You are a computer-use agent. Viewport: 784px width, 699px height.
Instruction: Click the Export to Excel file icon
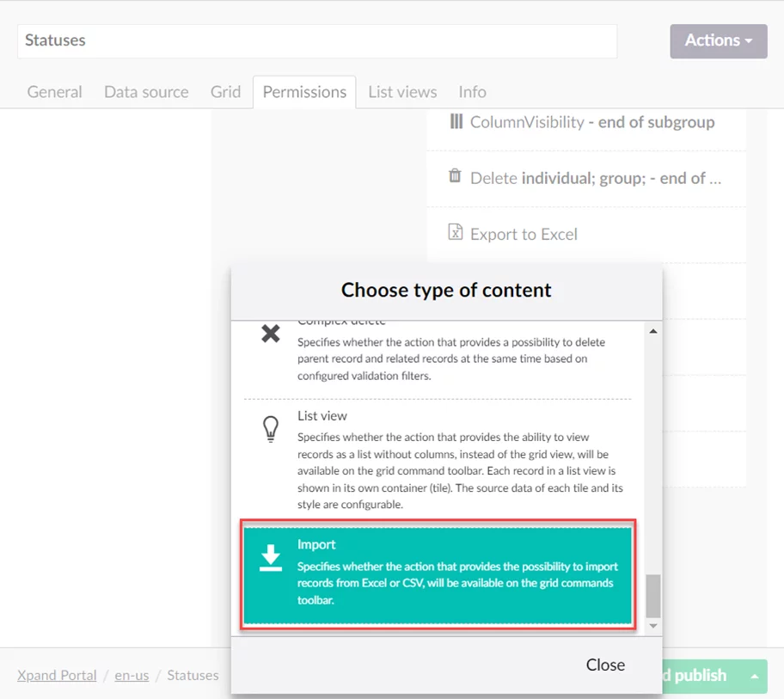click(456, 233)
